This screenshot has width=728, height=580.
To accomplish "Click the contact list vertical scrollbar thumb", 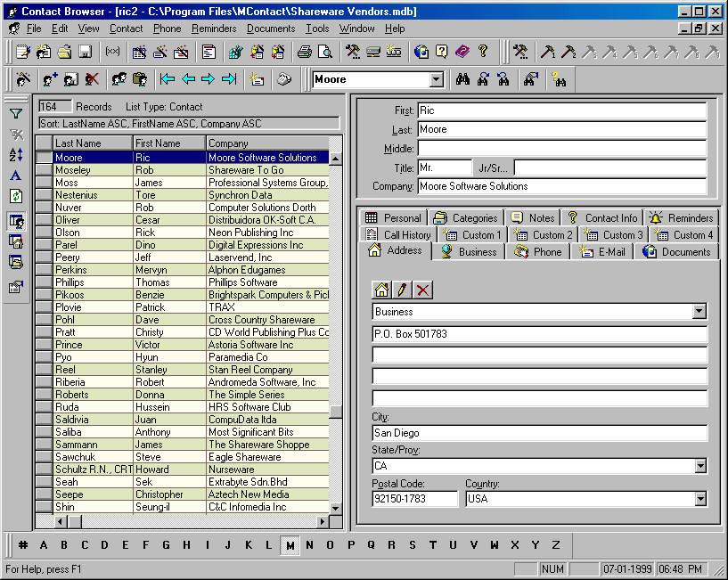I will tap(336, 412).
